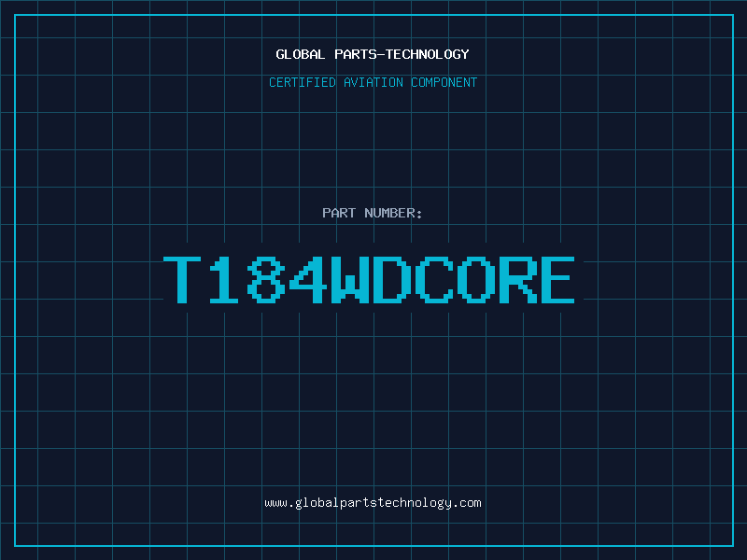This screenshot has width=747, height=560.
Task: Click the letter W in the part number
Action: [x=350, y=280]
